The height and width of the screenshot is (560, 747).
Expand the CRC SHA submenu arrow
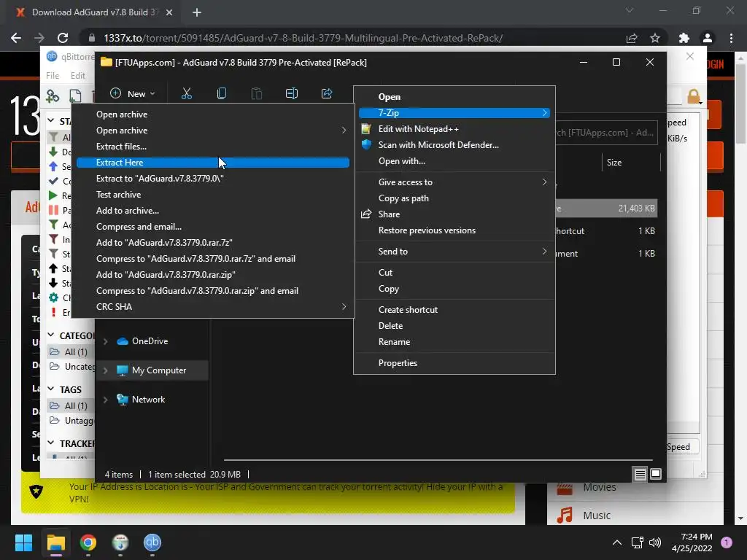point(344,307)
